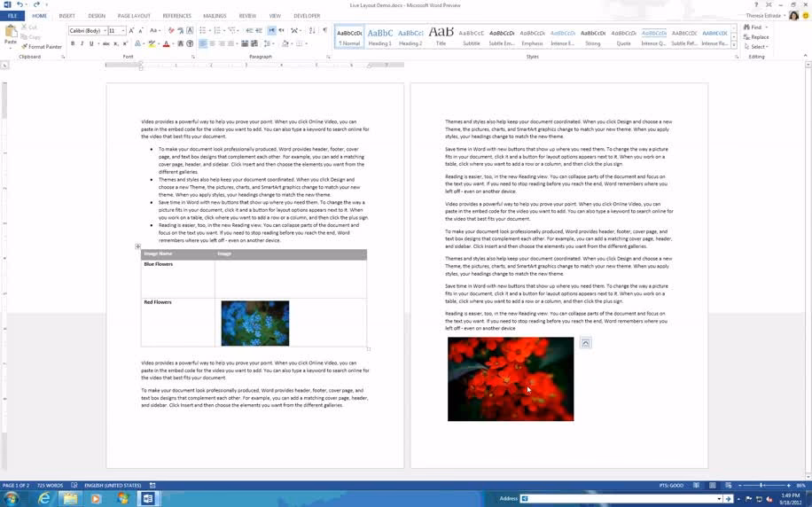This screenshot has height=507, width=812.
Task: Apply the Normal style
Action: click(x=349, y=36)
